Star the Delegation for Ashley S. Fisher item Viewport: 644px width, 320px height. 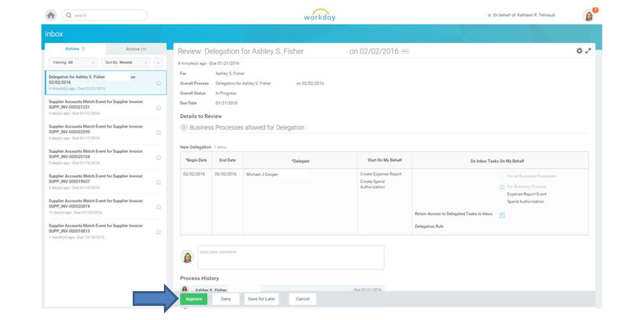[x=158, y=83]
